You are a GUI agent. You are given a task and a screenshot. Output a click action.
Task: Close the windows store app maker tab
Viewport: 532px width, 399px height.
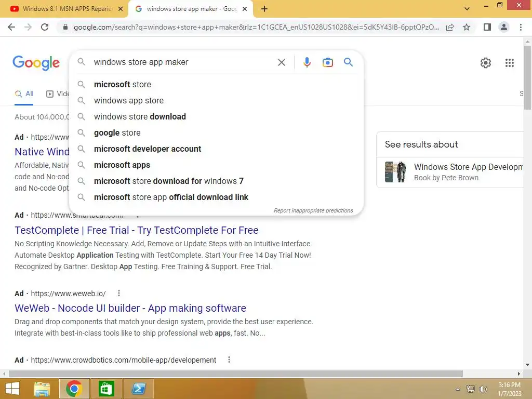coord(245,9)
